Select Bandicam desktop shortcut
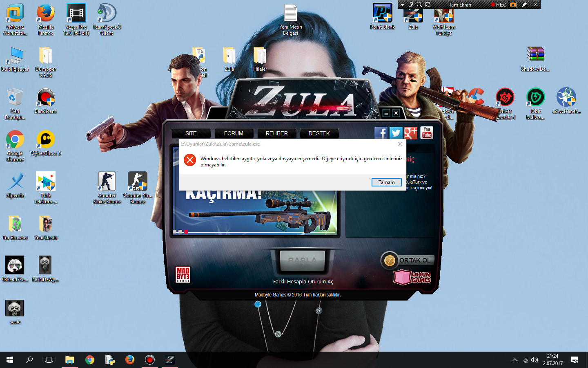 [46, 101]
